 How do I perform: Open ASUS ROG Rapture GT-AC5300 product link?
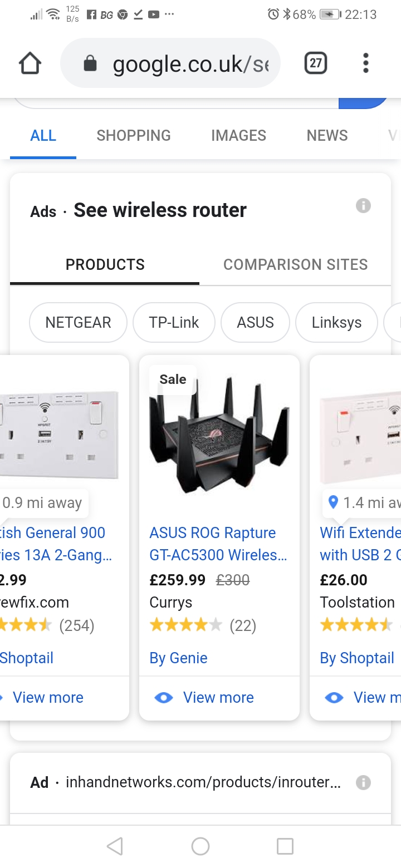[218, 544]
